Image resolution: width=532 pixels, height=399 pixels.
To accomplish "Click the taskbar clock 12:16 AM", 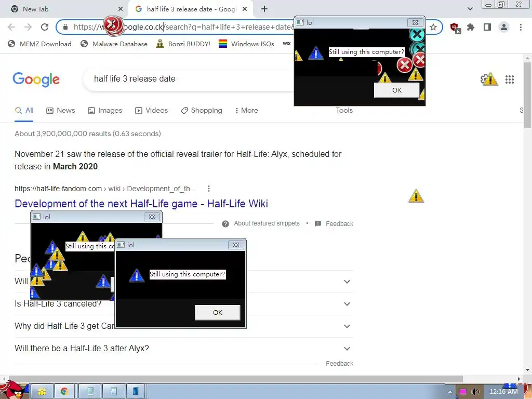I will click(503, 392).
